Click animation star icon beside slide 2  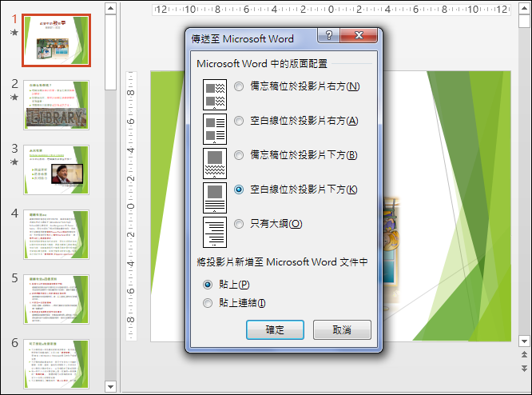[x=14, y=97]
